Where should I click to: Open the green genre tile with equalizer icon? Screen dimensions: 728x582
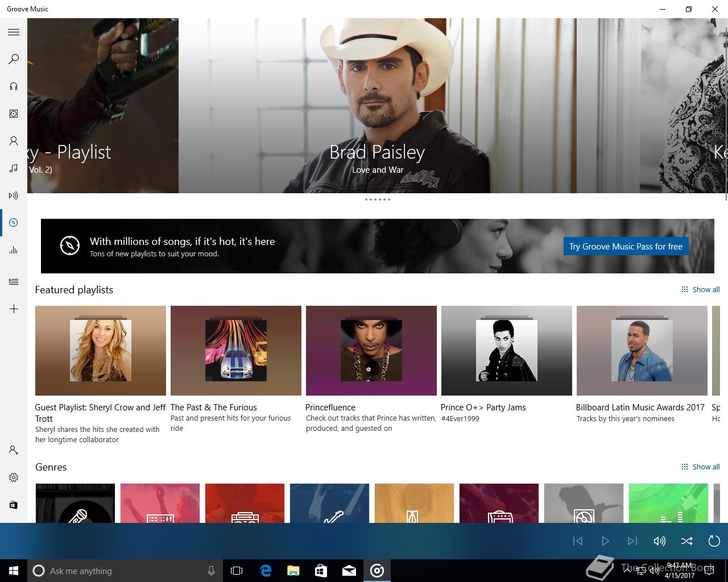click(x=668, y=503)
